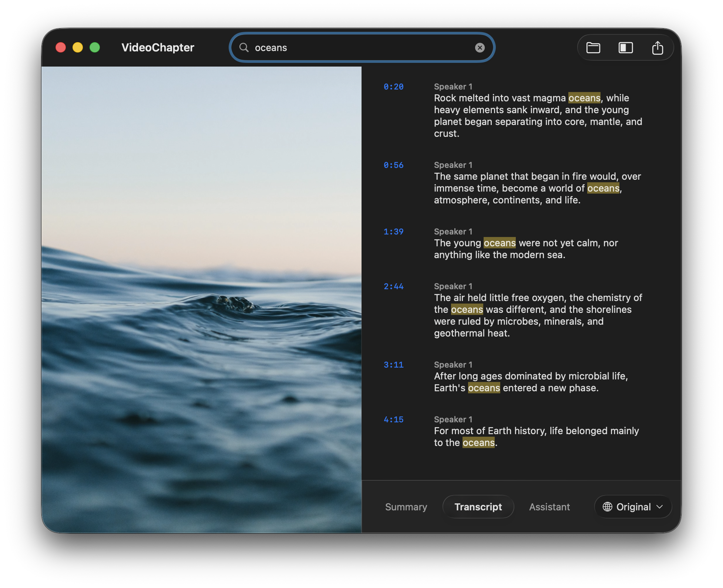Image resolution: width=723 pixels, height=588 pixels.
Task: Open the 4:15 segment about Earth history
Action: pos(393,419)
